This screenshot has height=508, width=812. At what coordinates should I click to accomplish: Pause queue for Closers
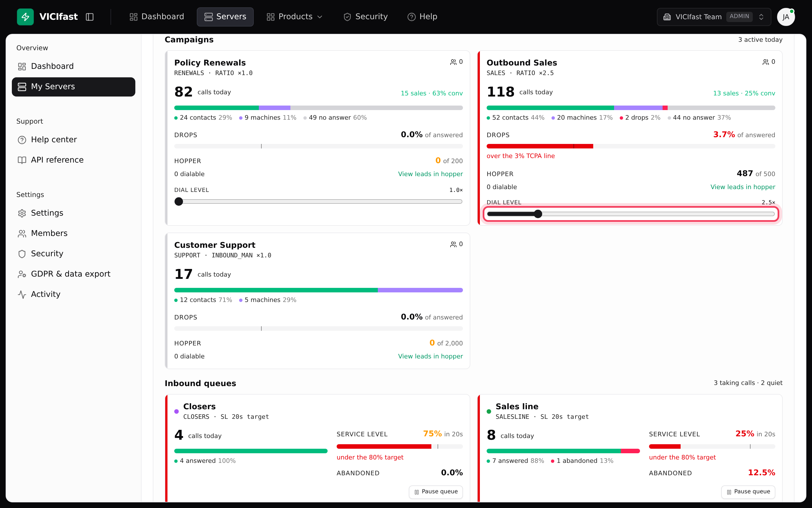click(436, 492)
